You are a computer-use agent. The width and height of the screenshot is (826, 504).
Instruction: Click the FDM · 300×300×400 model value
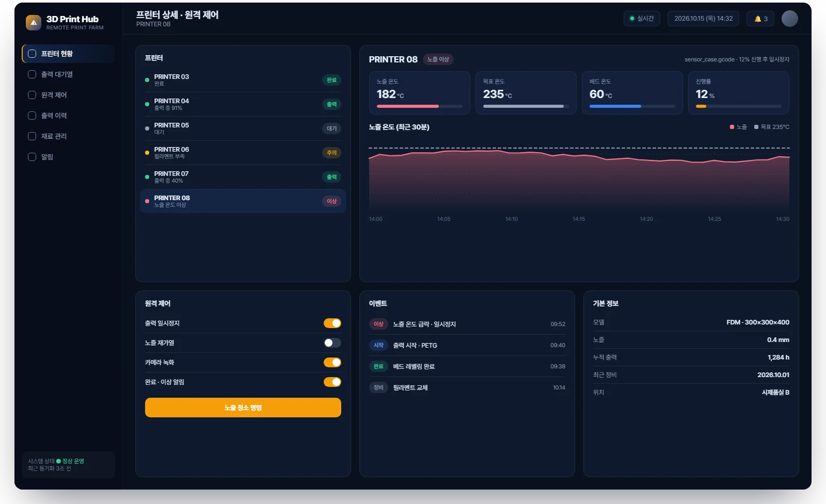tap(758, 322)
